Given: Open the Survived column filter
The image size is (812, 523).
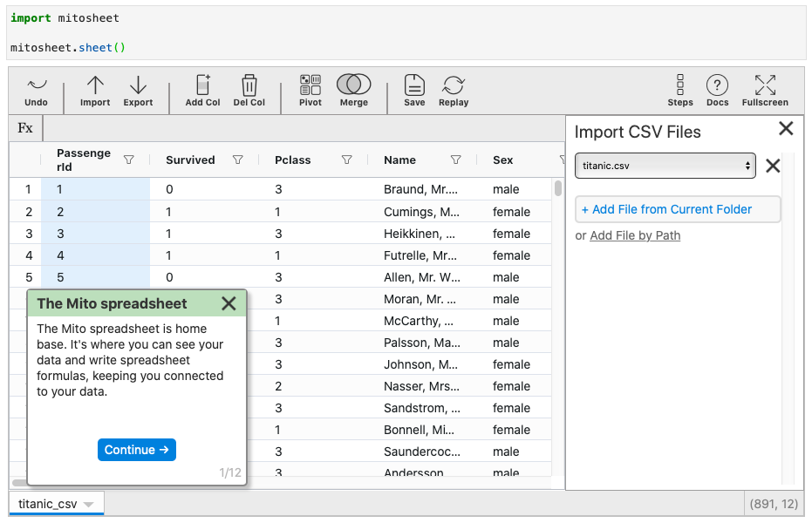Looking at the screenshot, I should point(238,160).
